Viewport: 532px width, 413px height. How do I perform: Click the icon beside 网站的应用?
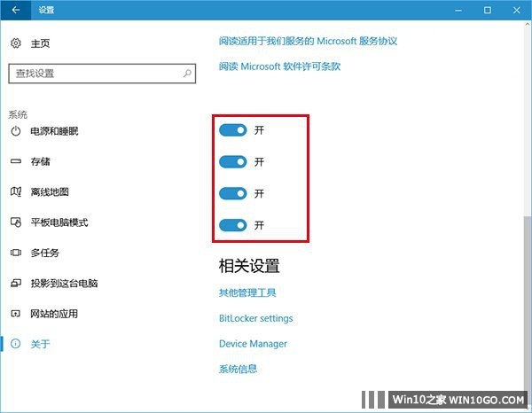point(16,314)
